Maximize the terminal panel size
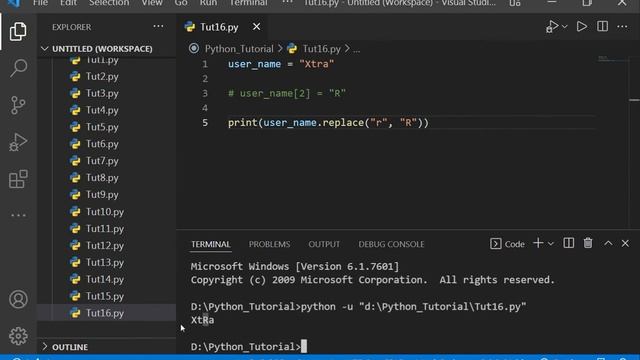Image resolution: width=640 pixels, height=360 pixels. pos(608,243)
